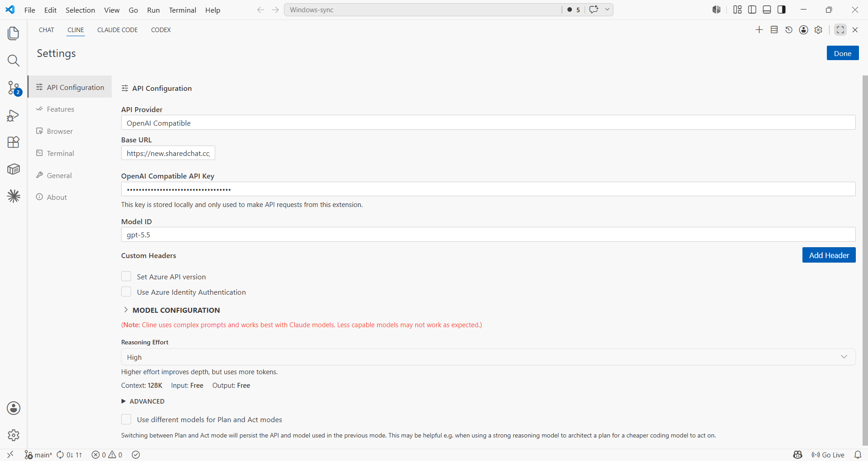
Task: Open Cline account icon in panel toolbar
Action: tap(803, 30)
